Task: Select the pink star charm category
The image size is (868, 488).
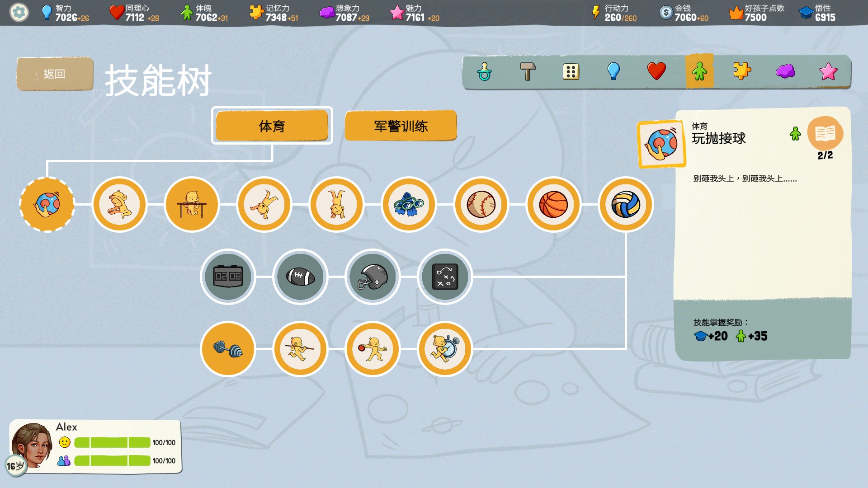Action: [x=828, y=71]
